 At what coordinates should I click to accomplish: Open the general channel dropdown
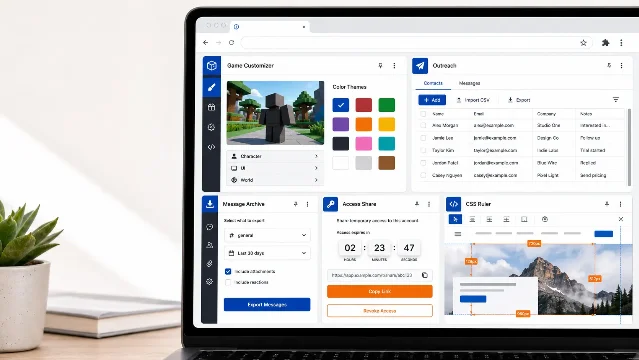[267, 235]
